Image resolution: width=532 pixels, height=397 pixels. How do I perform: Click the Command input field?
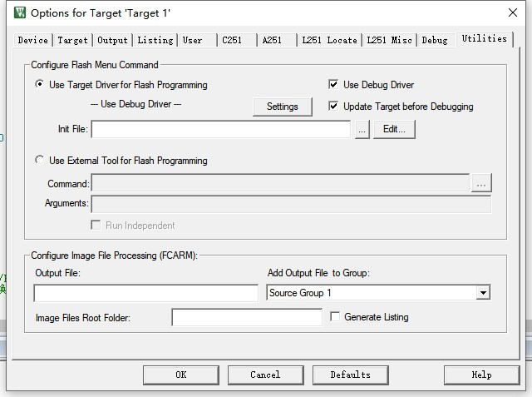click(x=280, y=183)
